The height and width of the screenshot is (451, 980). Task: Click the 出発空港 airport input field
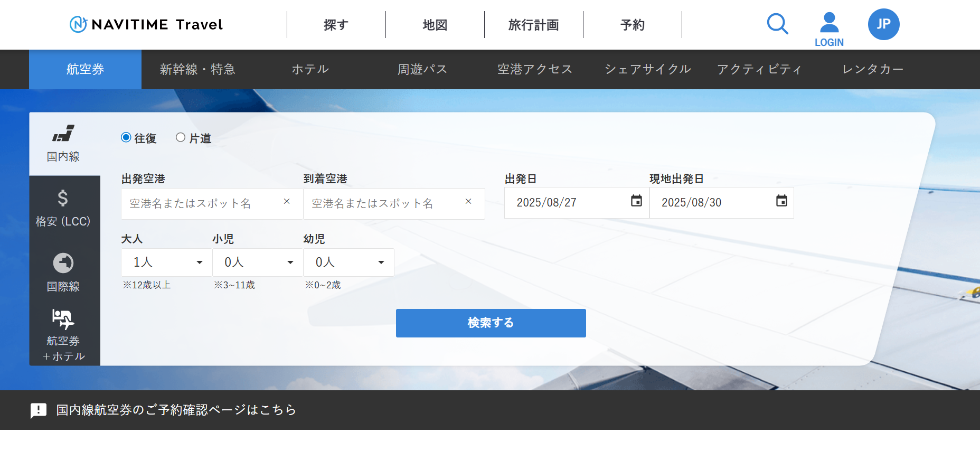click(x=212, y=204)
